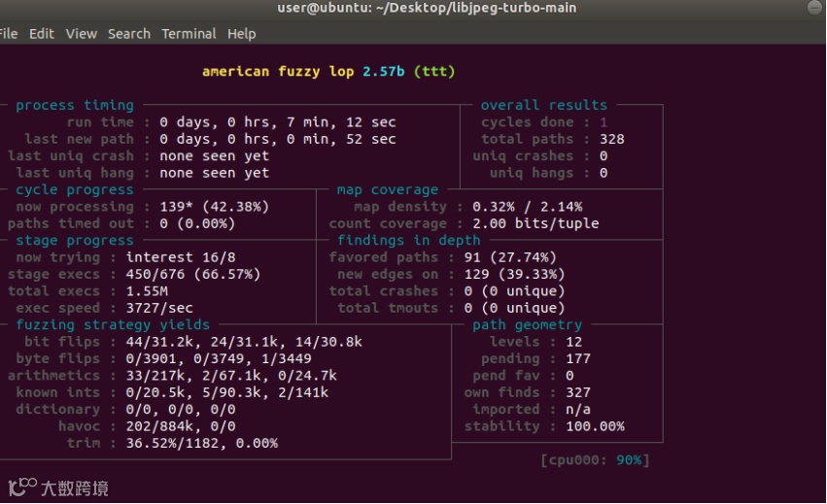Click total crashes value '0 (0 unique)'
The height and width of the screenshot is (504, 827).
pos(514,291)
